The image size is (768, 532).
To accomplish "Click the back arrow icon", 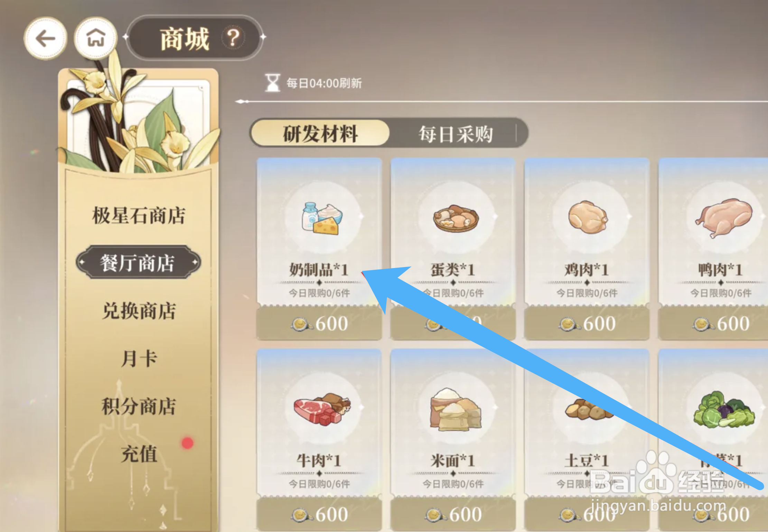I will pyautogui.click(x=45, y=38).
